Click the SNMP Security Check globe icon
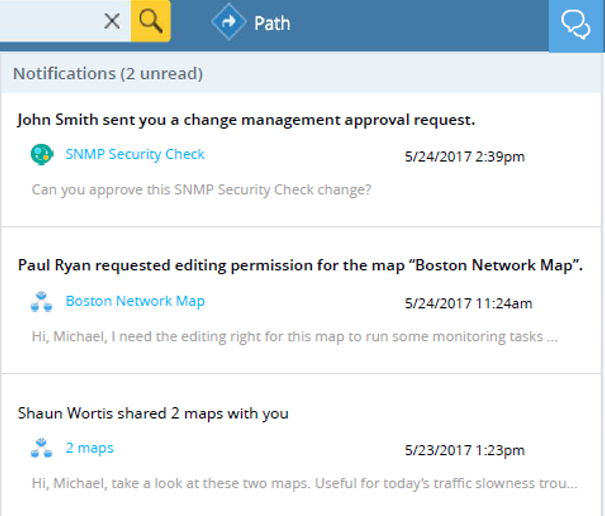Image resolution: width=605 pixels, height=516 pixels. pos(41,155)
